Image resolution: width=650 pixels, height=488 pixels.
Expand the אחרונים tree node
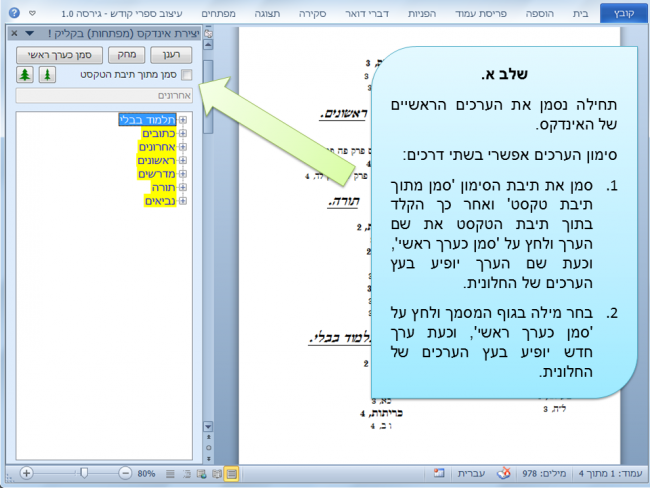point(183,147)
